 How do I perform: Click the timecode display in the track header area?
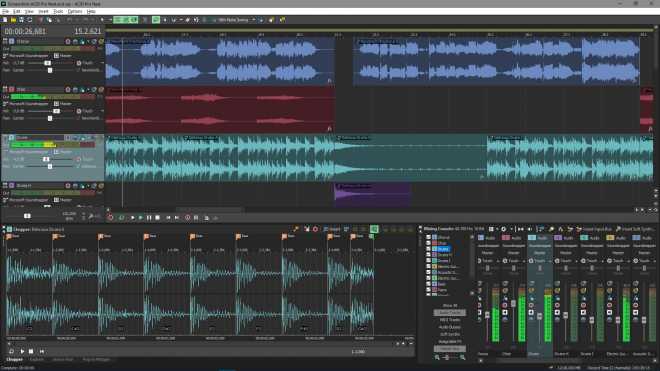click(x=25, y=31)
